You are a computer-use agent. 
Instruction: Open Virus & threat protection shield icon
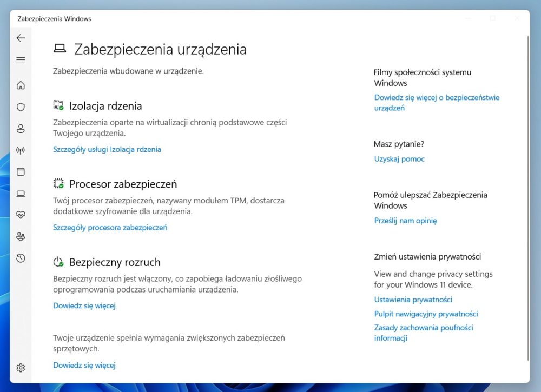(21, 107)
